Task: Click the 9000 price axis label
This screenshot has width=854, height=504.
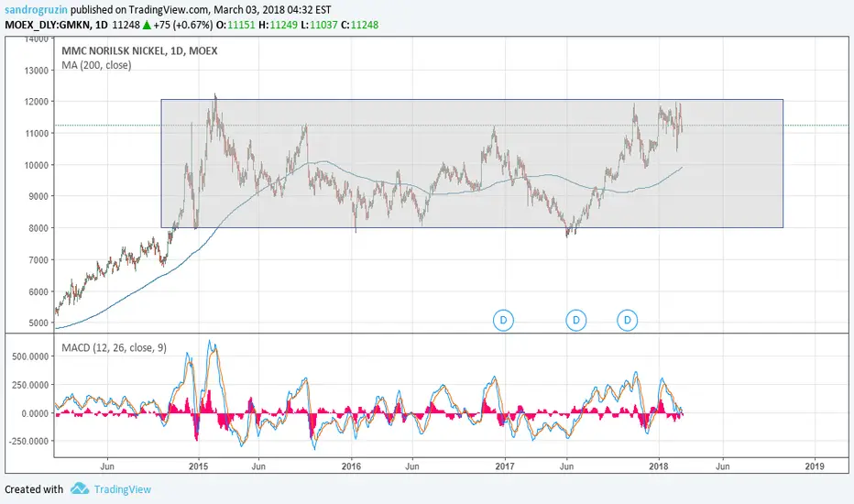Action: click(37, 196)
